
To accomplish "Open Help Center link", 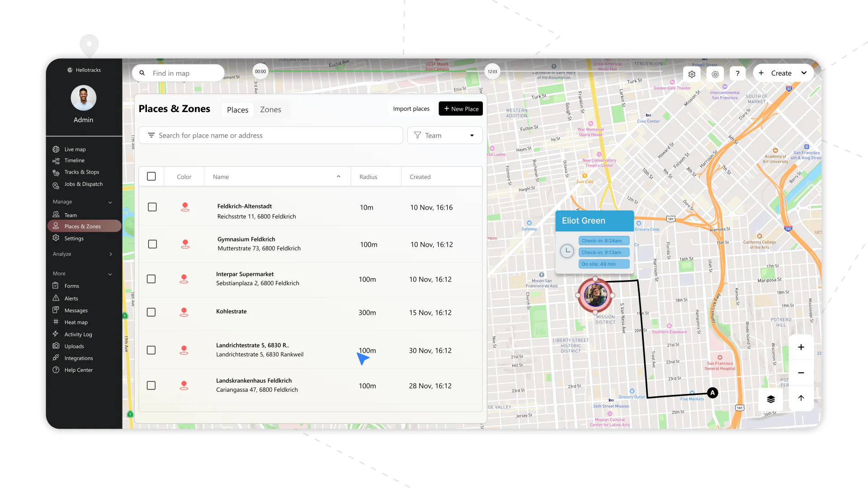I will [x=78, y=370].
